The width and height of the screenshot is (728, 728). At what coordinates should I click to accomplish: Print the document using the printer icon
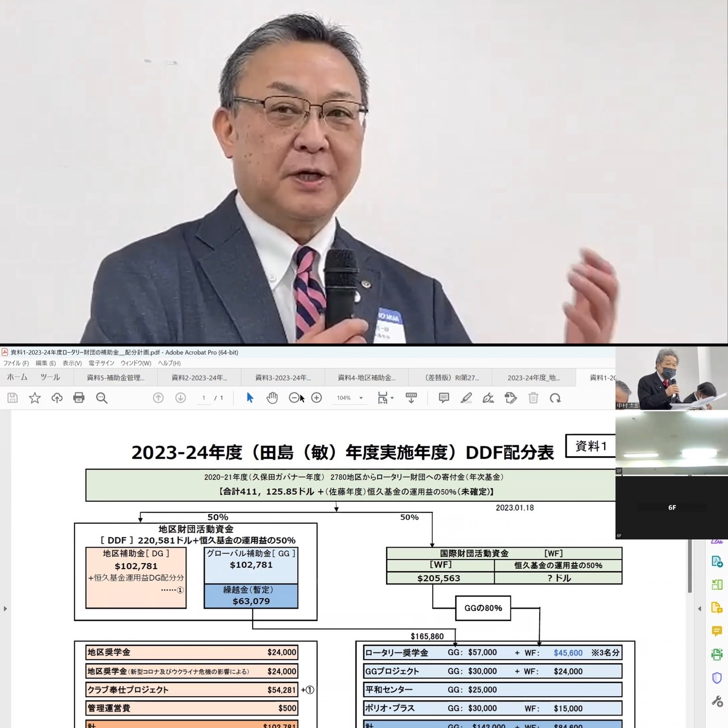click(x=79, y=398)
